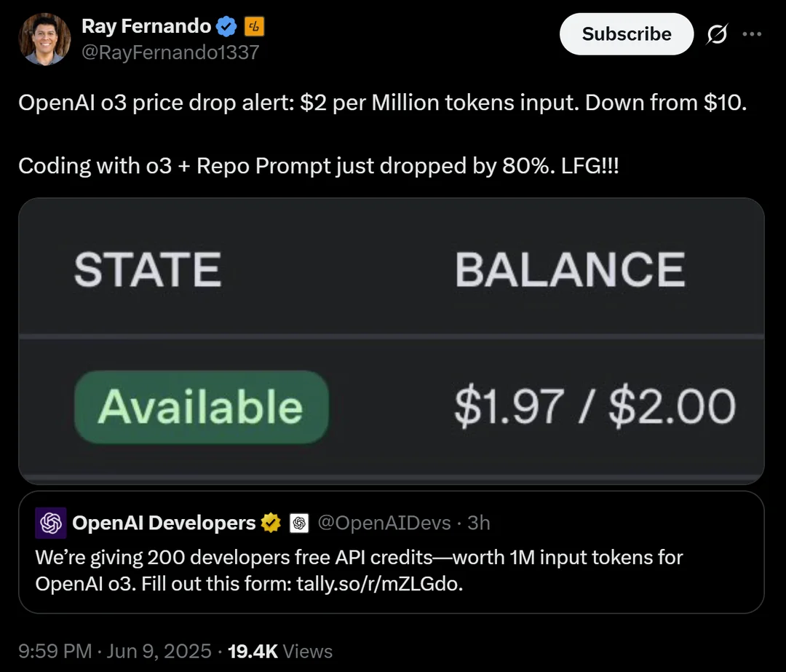Click the BALANCE column header in image
Screen dimensions: 786x672
[570, 269]
